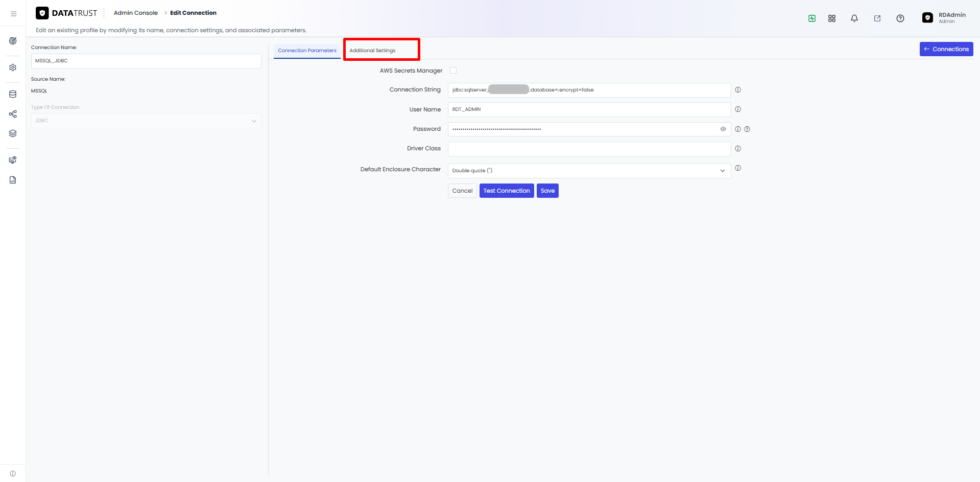Click the Connection String field
The height and width of the screenshot is (482, 980).
(x=589, y=90)
